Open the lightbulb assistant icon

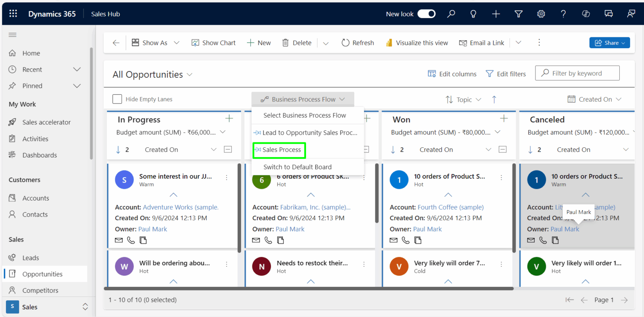coord(473,14)
